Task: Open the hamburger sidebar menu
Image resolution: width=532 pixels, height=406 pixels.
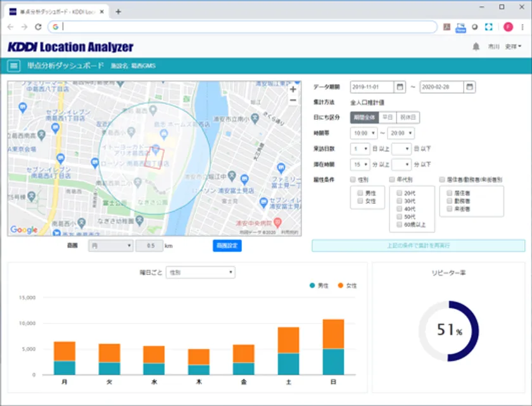Action: point(13,65)
